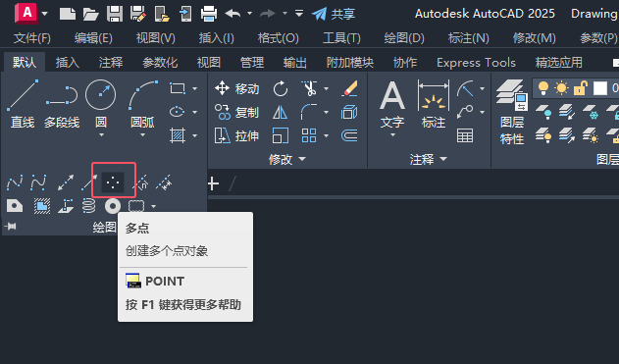Click the white layer color swatch
Viewport: 619px width, 364px height.
click(600, 88)
